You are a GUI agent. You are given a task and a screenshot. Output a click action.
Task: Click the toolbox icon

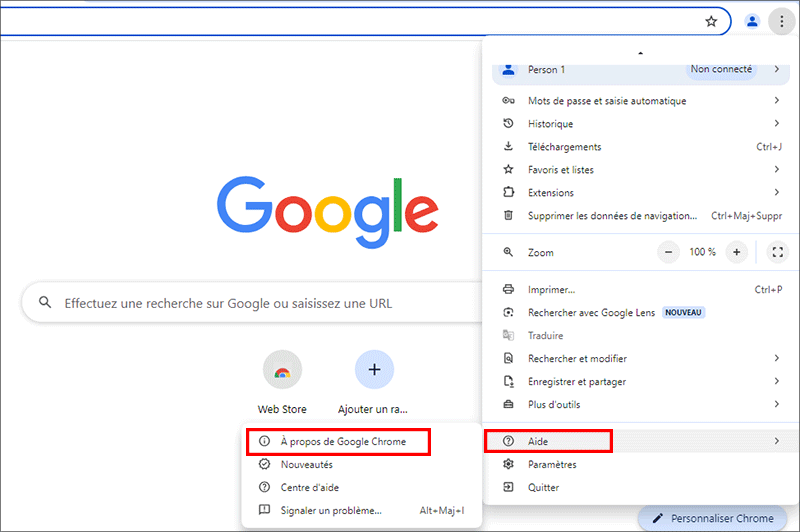[x=508, y=404]
